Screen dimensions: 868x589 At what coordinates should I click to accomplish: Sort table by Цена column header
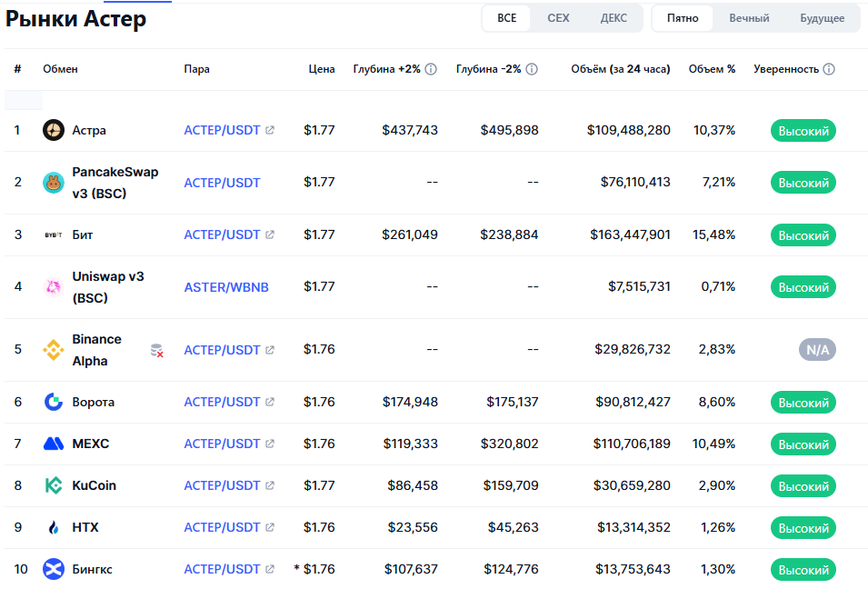[322, 69]
